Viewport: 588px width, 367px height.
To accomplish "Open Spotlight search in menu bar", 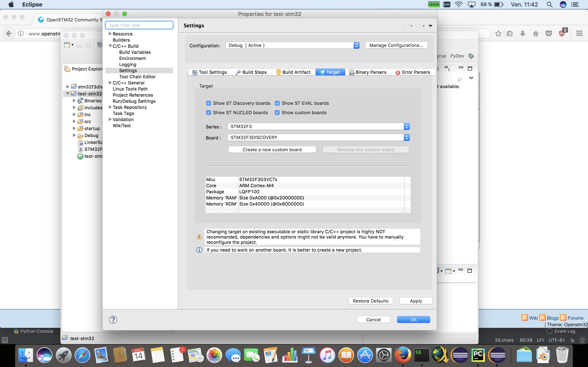I will 550,5.
